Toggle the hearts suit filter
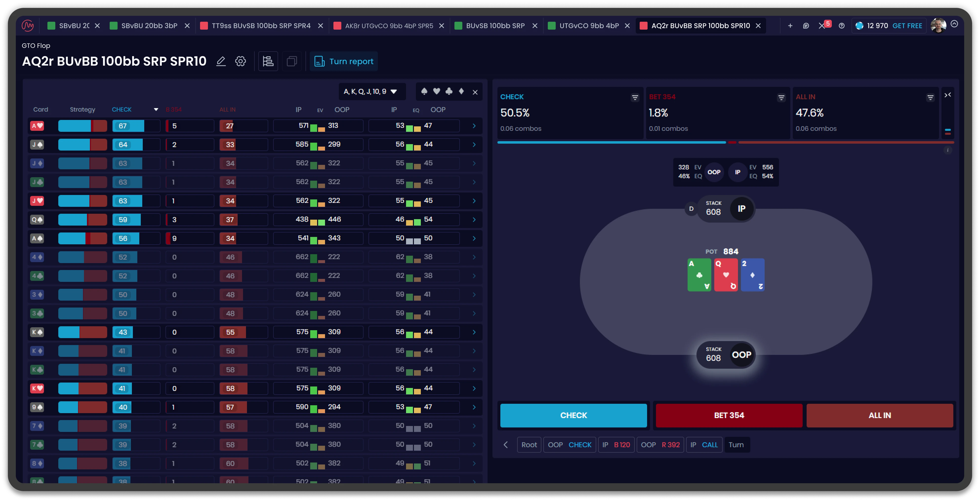The image size is (980, 501). [436, 92]
